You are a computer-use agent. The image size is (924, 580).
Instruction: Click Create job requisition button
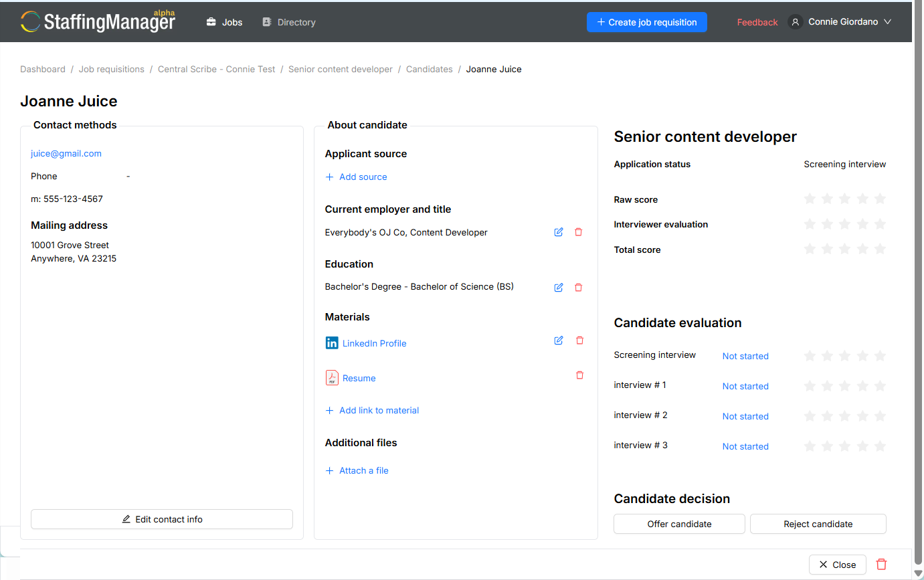coord(647,22)
